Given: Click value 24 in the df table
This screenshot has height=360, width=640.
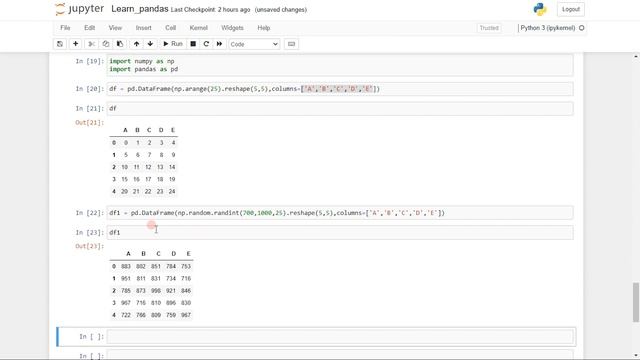Looking at the screenshot, I should (172, 191).
